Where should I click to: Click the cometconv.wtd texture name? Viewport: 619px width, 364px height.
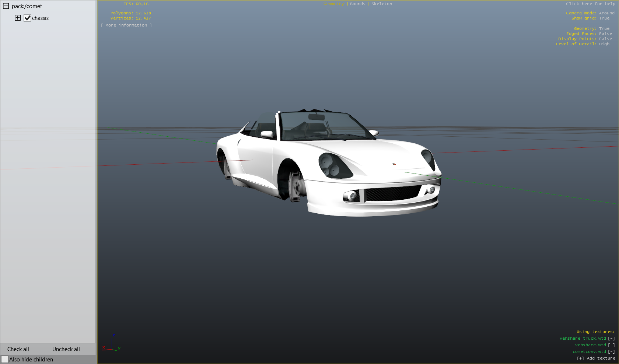click(589, 352)
